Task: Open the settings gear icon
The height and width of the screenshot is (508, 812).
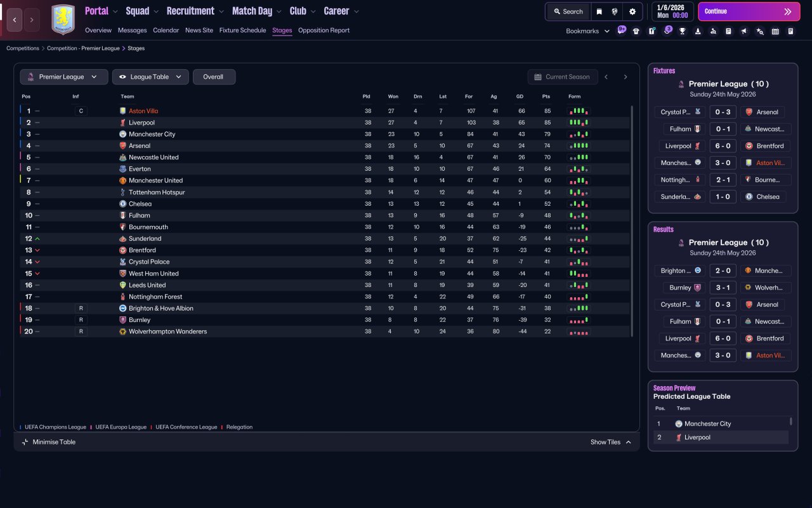Action: coord(632,11)
